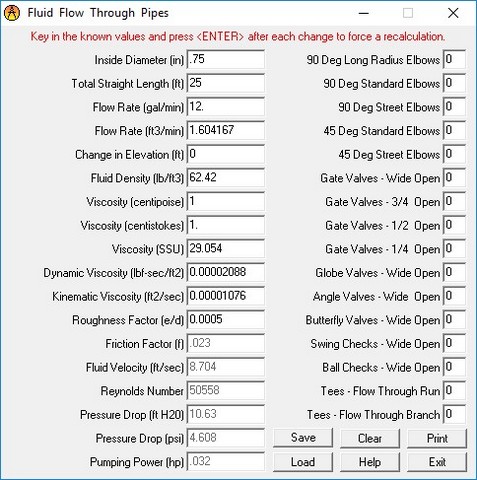Screen dimensions: 477x480
Task: Open the Help button
Action: click(x=370, y=462)
